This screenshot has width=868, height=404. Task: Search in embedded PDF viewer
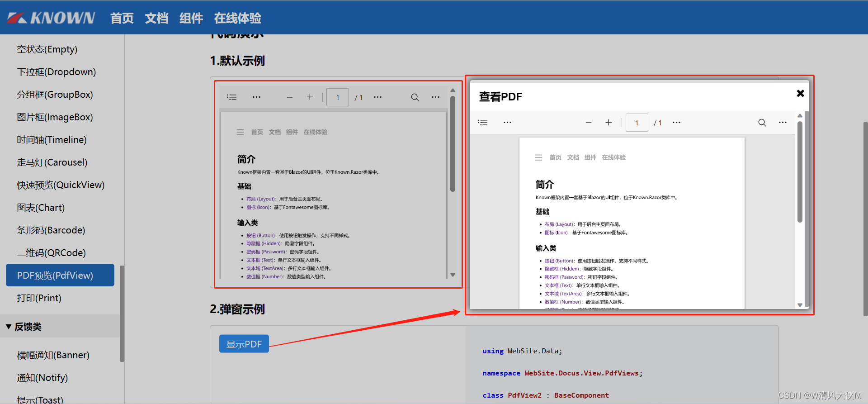(415, 97)
